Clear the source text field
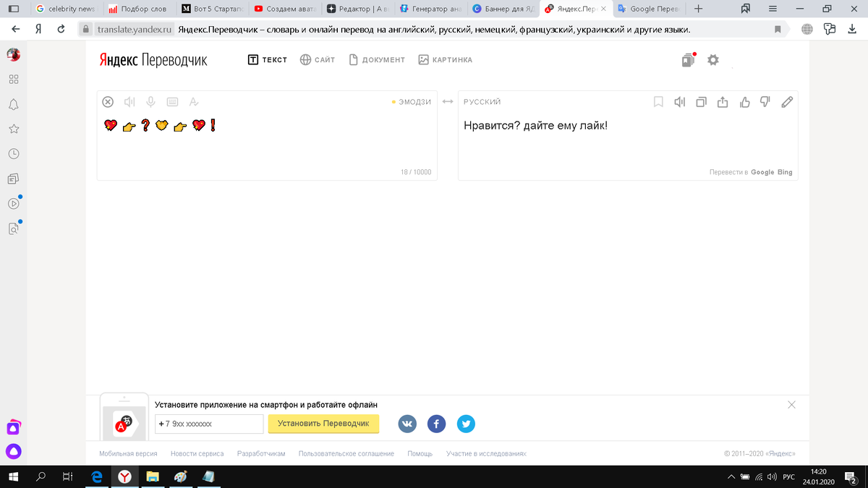The image size is (868, 488). click(x=108, y=102)
